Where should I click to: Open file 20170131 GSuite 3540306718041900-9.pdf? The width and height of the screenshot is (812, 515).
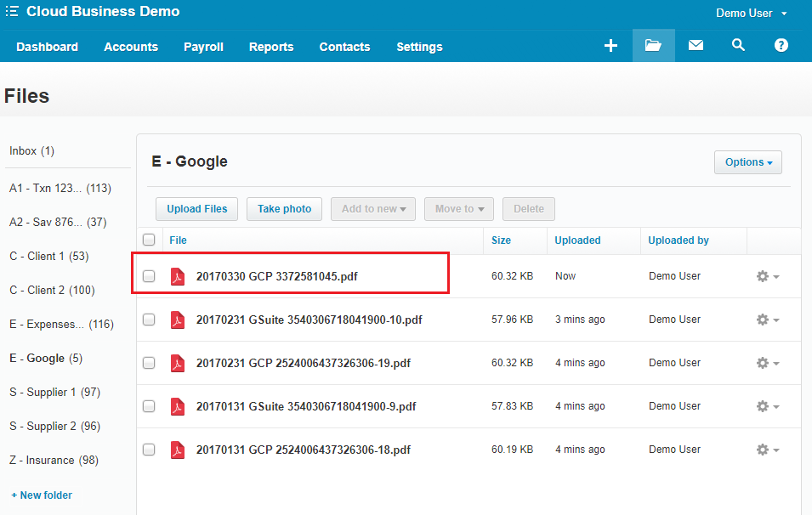[x=306, y=407]
